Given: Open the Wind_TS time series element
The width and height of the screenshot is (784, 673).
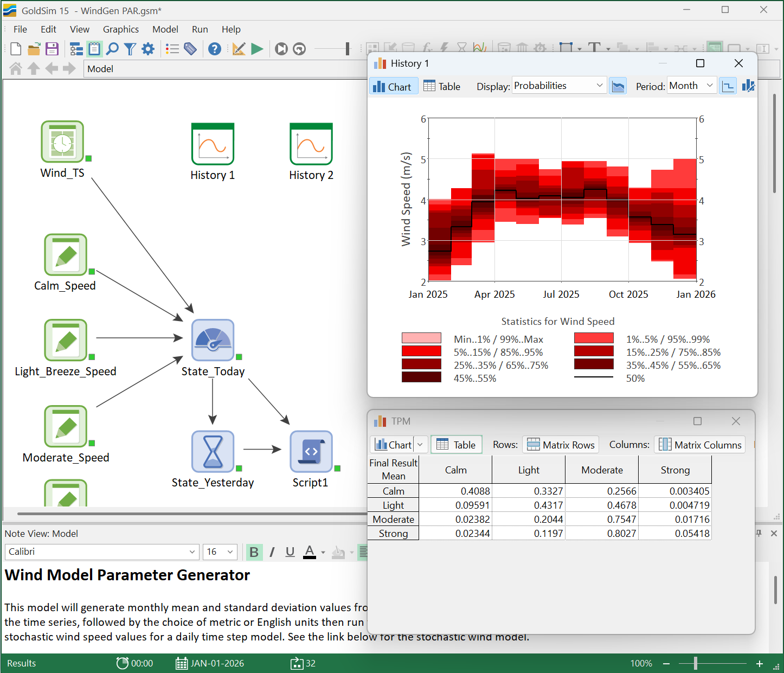Looking at the screenshot, I should tap(62, 142).
